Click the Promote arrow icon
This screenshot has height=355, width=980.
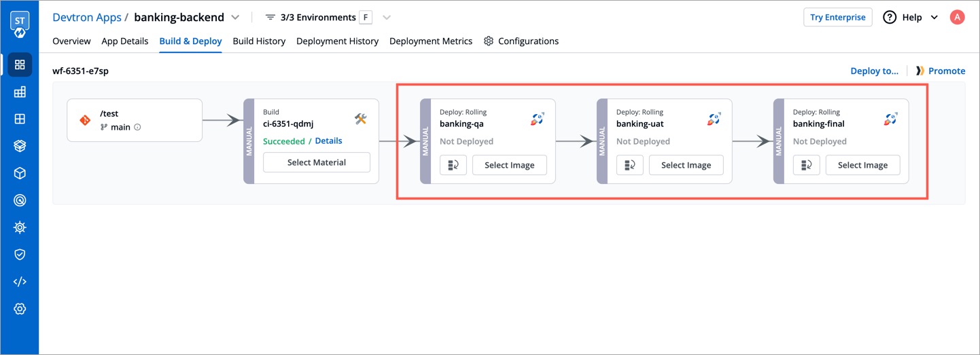click(x=920, y=71)
